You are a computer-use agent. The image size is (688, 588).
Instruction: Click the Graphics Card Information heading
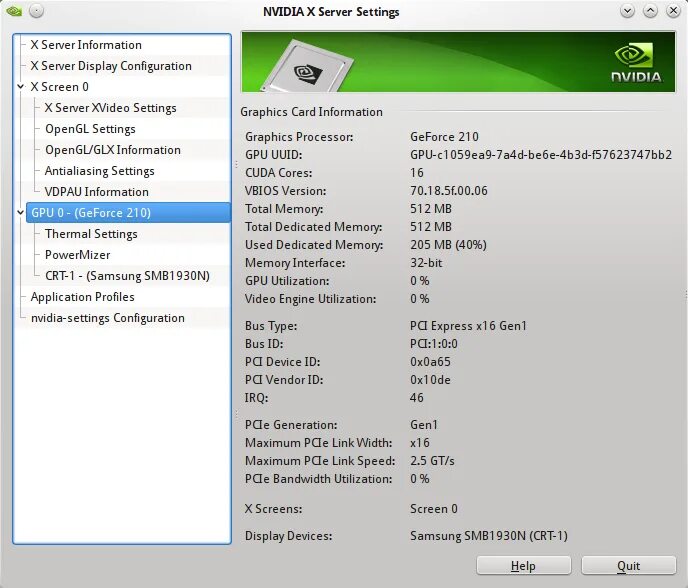click(312, 112)
